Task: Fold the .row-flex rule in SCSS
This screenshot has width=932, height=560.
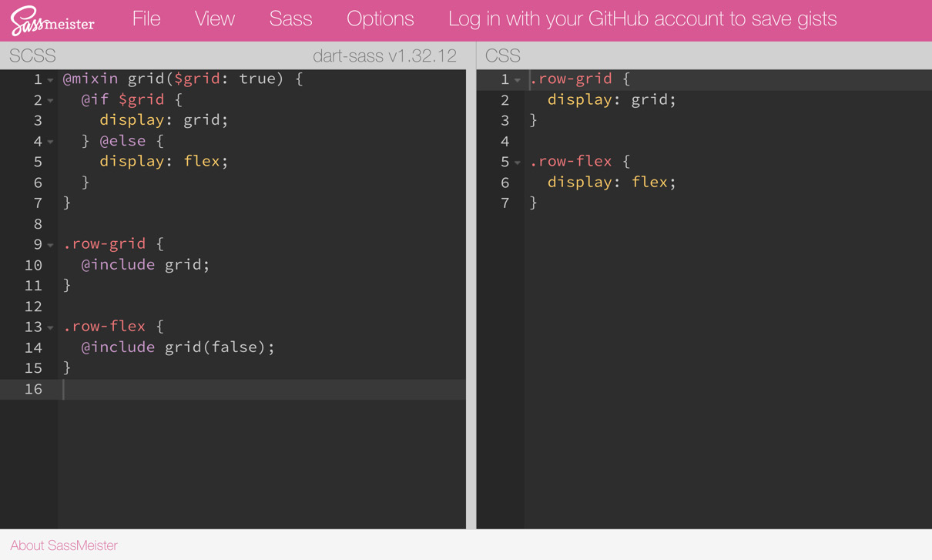Action: pyautogui.click(x=51, y=327)
